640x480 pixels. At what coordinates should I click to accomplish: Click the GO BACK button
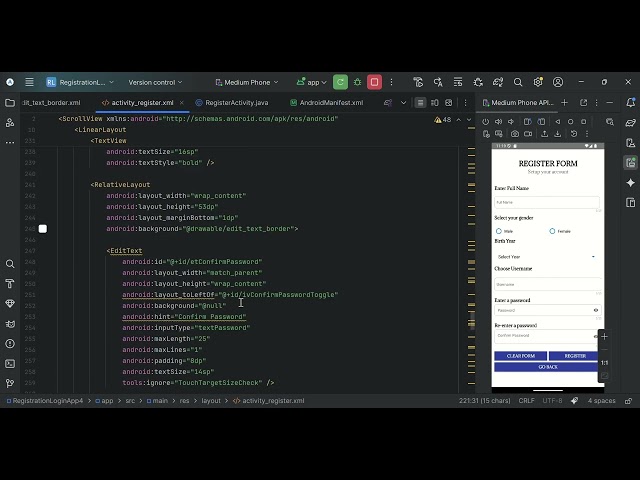[x=547, y=367]
